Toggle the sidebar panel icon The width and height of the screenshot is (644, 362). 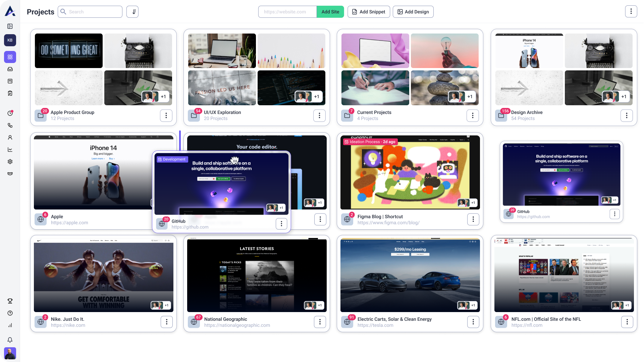[x=10, y=26]
